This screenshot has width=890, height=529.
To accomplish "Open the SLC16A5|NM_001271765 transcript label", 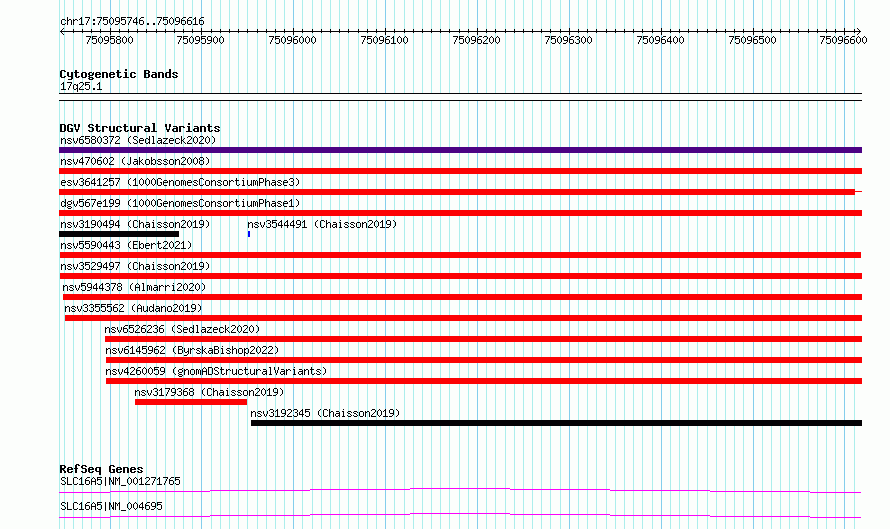I will 120,481.
